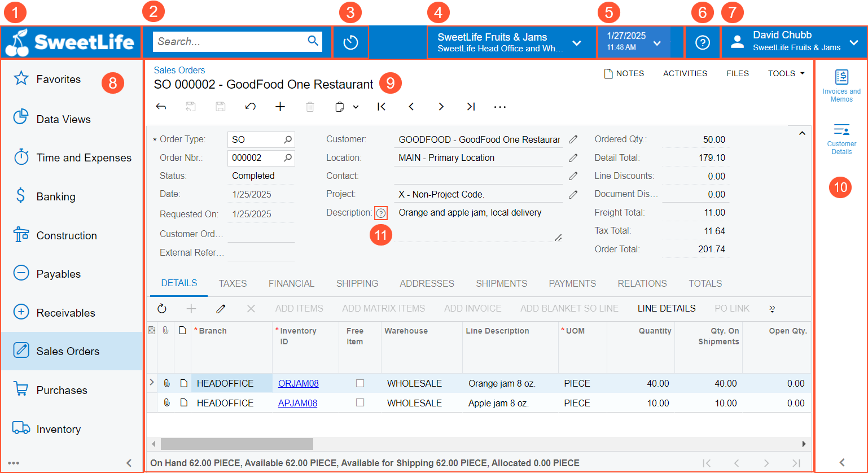Open Customer Details side panel
Image resolution: width=868 pixels, height=473 pixels.
(841, 139)
